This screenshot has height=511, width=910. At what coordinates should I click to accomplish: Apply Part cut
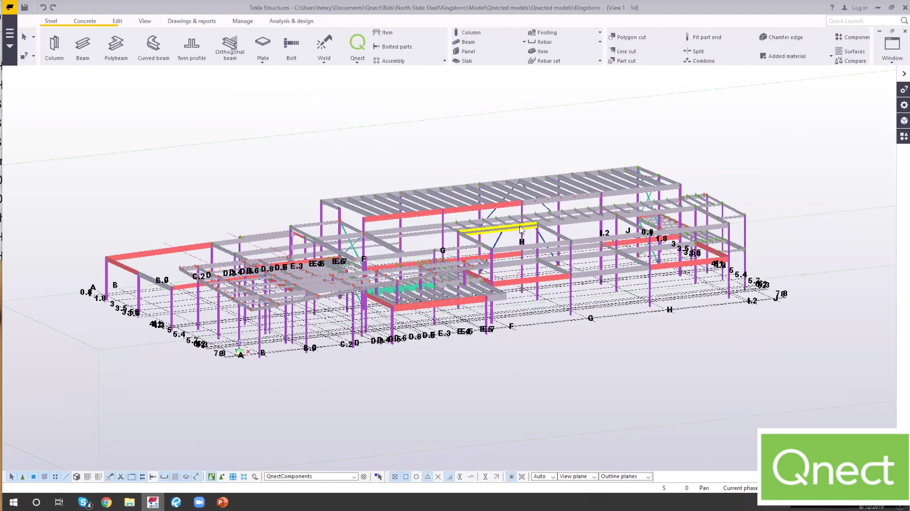pyautogui.click(x=622, y=60)
